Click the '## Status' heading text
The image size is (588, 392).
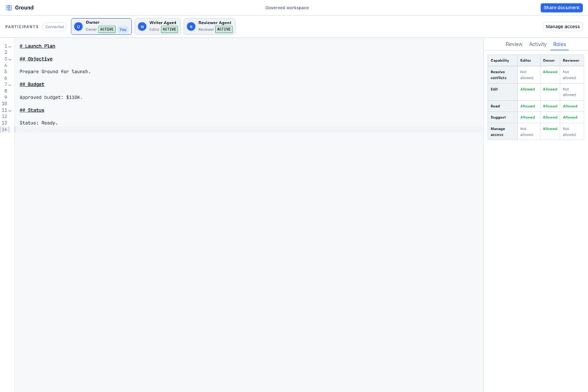(32, 110)
